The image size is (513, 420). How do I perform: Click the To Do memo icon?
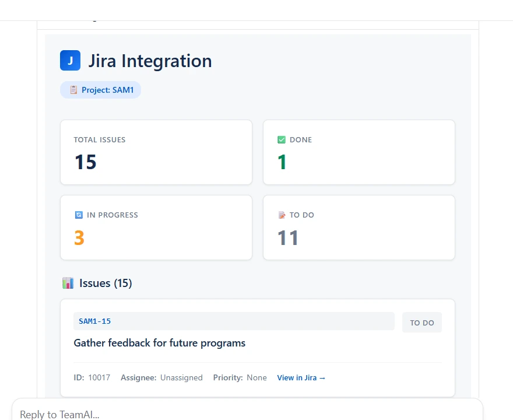(x=282, y=215)
